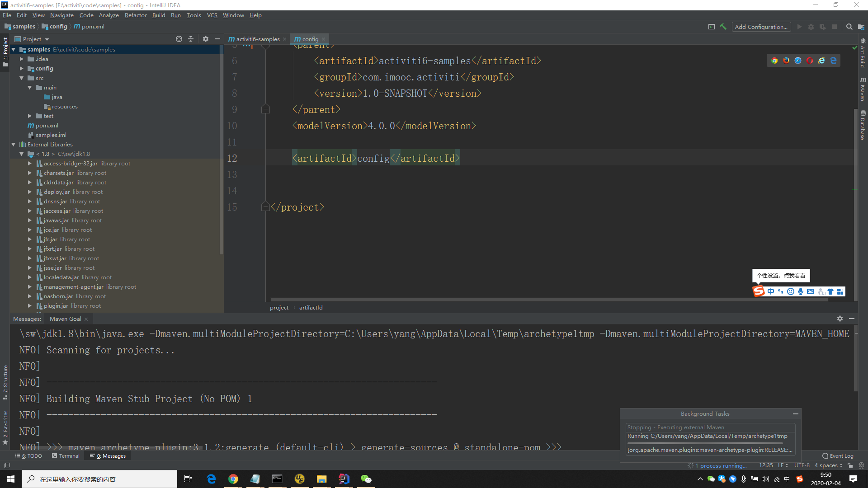
Task: Click the locate-file target icon in Project panel
Action: click(179, 39)
